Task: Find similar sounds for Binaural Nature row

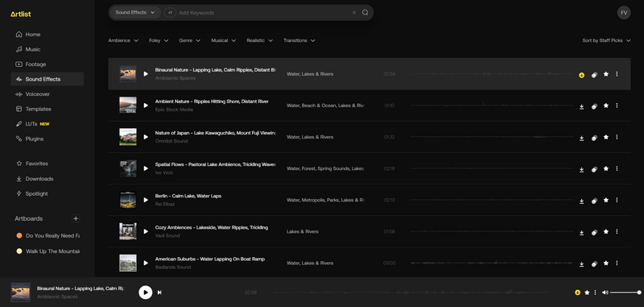Action: pyautogui.click(x=594, y=75)
